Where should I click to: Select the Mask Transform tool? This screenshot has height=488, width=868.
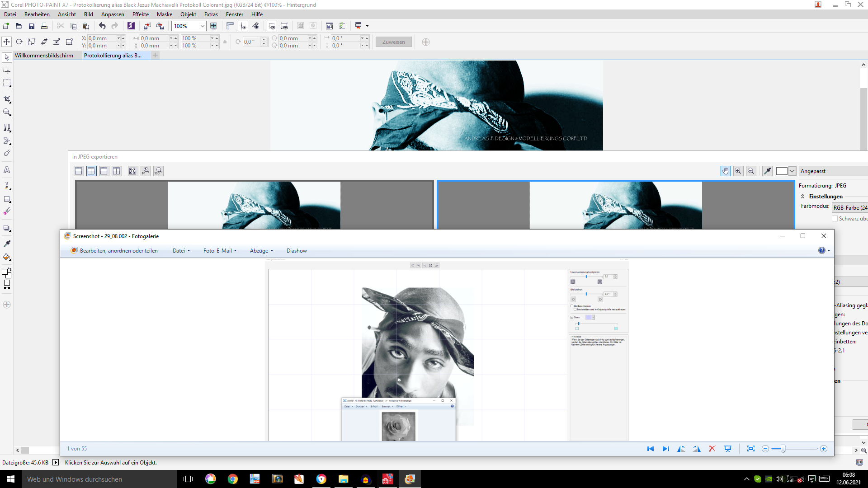(7, 70)
